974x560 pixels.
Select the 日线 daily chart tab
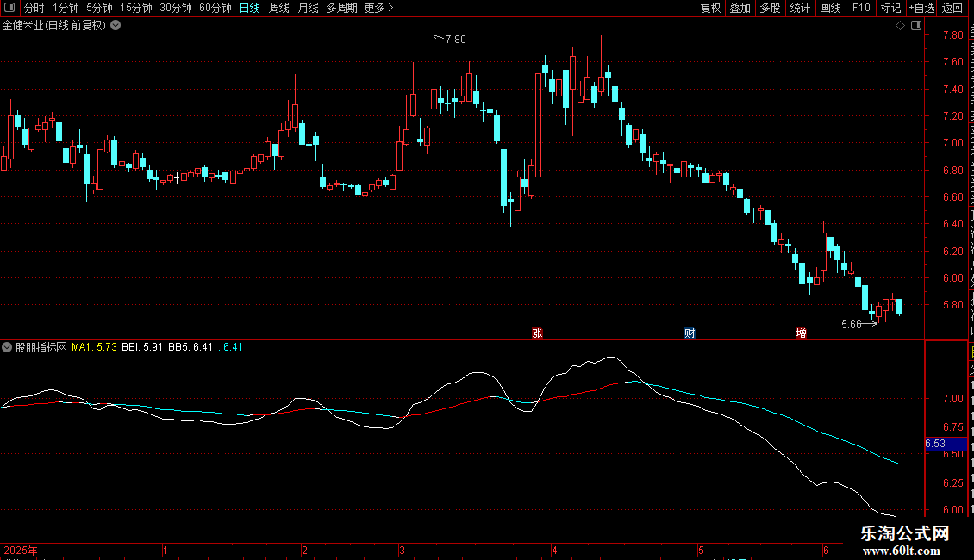click(250, 8)
